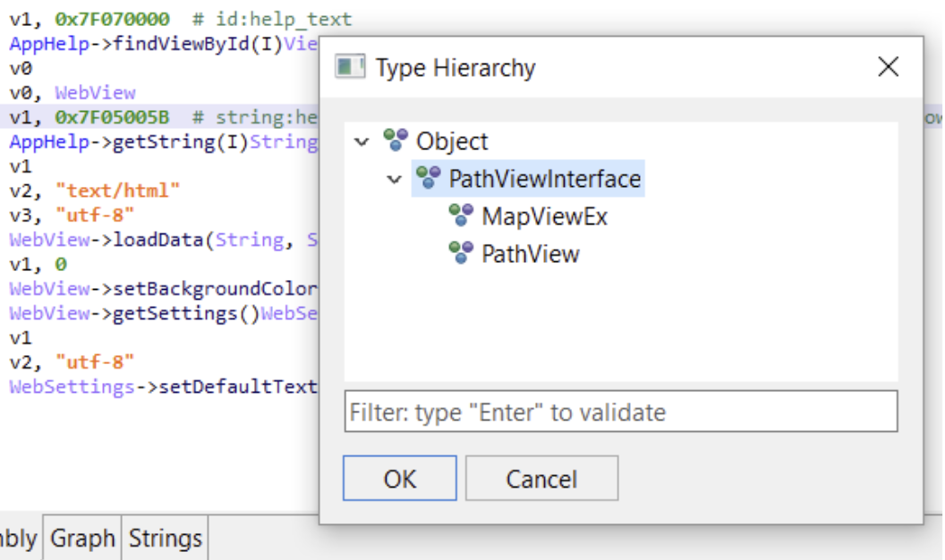This screenshot has width=945, height=560.
Task: Click the PathView class icon
Action: (x=461, y=253)
